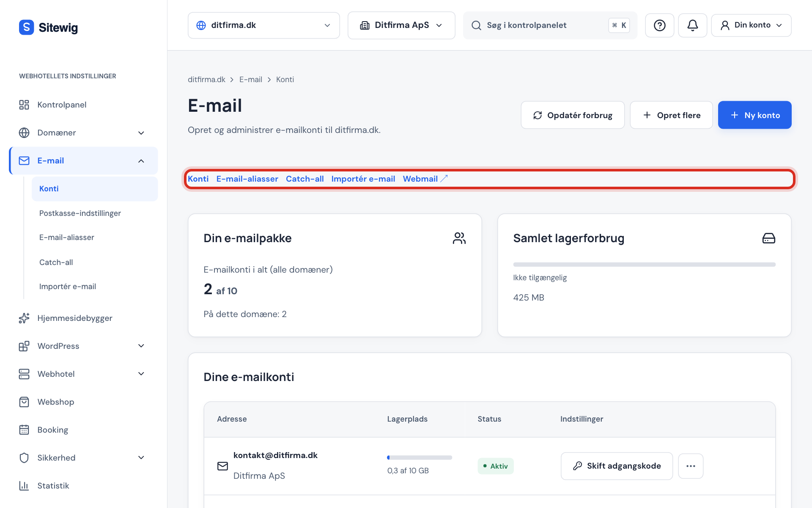Screen dimensions: 812x508
Task: Switch to the E-mail-aliasser tab
Action: [247, 179]
